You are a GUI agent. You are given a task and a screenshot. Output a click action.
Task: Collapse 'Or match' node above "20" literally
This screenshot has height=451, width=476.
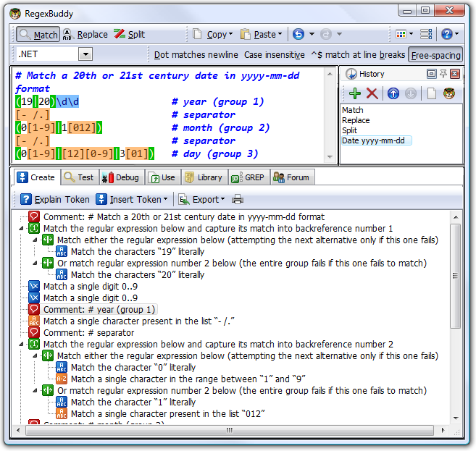35,264
